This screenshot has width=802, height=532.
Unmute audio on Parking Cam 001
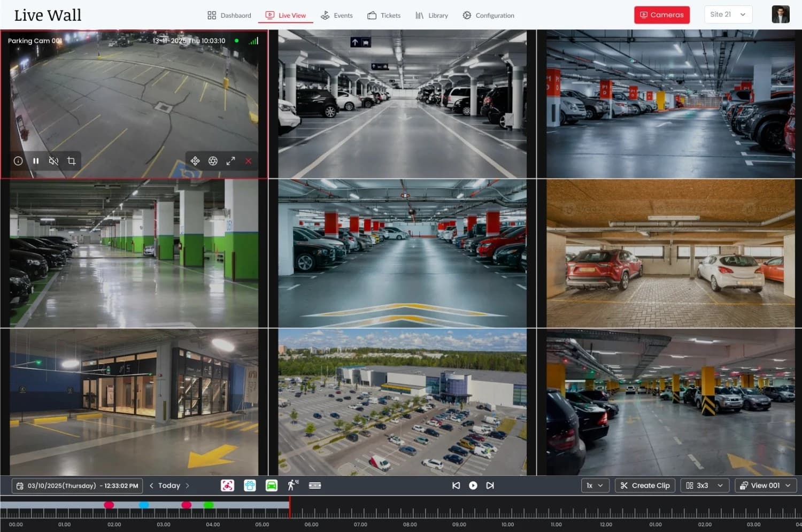coord(53,160)
